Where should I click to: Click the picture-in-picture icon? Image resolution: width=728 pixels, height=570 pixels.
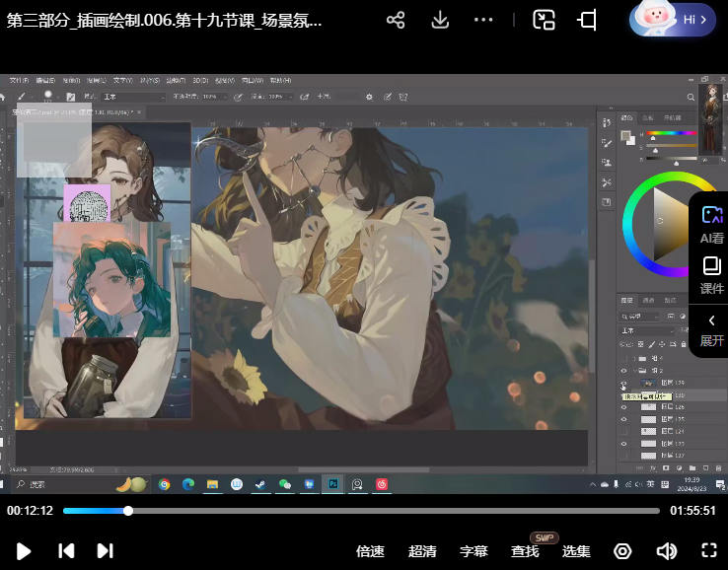[544, 20]
